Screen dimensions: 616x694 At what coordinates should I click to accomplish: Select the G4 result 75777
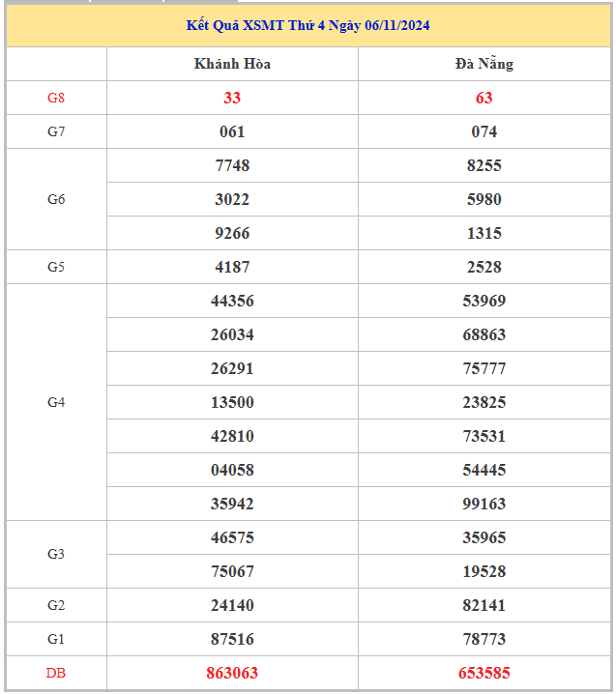[484, 368]
